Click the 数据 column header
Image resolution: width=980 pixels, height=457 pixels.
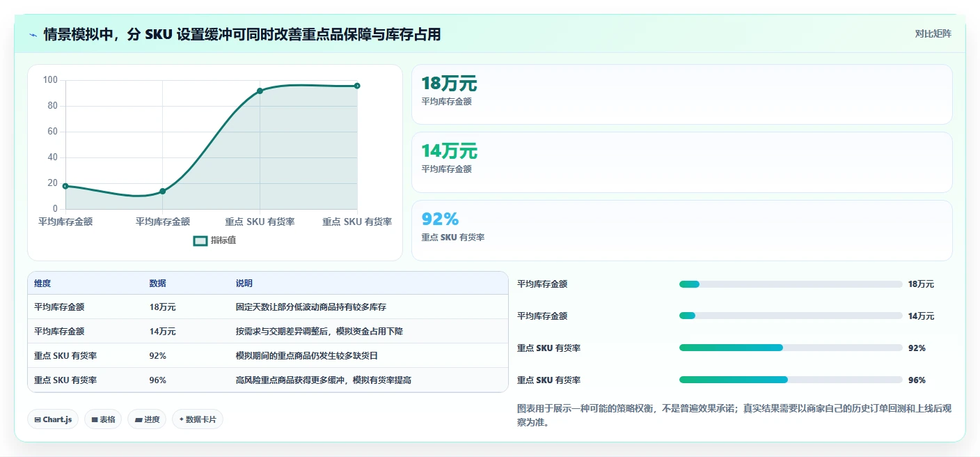pos(157,284)
